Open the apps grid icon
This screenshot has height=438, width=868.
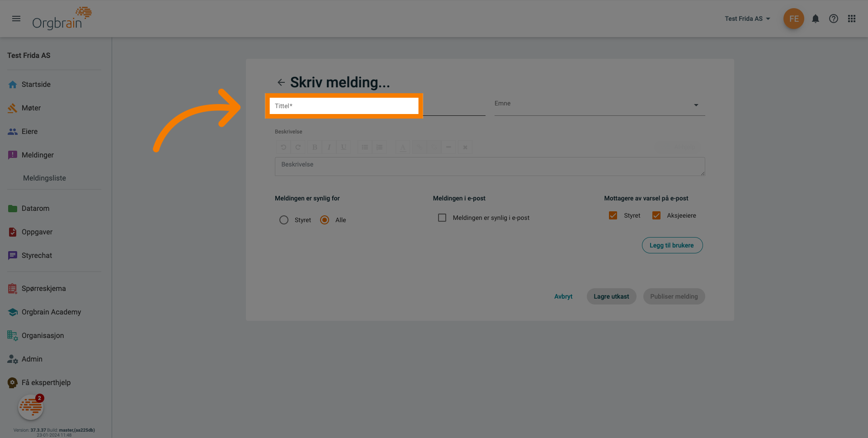[x=851, y=19]
